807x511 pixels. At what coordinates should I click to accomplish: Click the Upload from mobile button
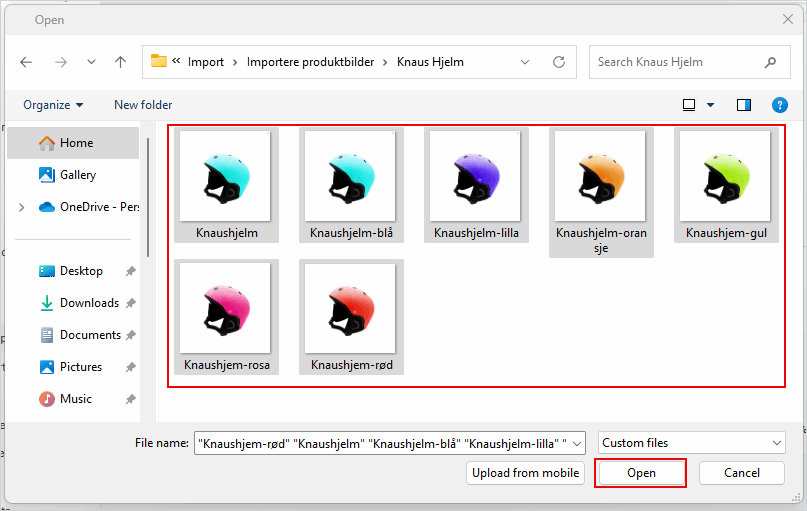coord(526,473)
